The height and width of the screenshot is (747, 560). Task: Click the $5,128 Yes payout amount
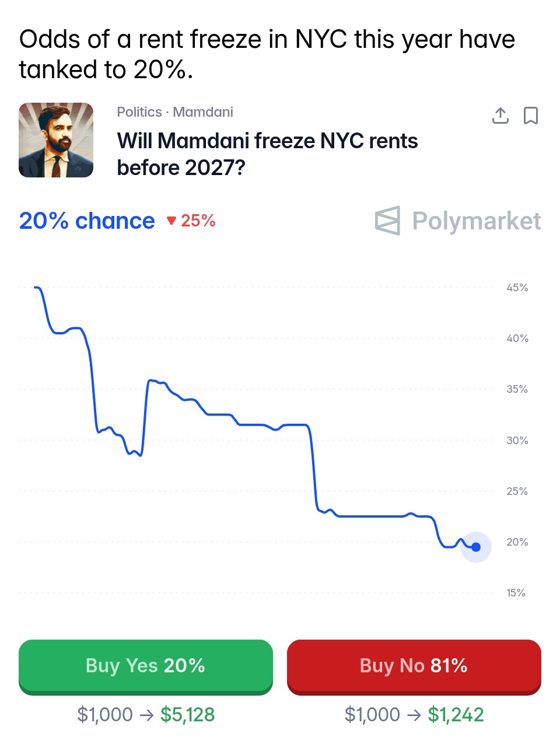188,714
